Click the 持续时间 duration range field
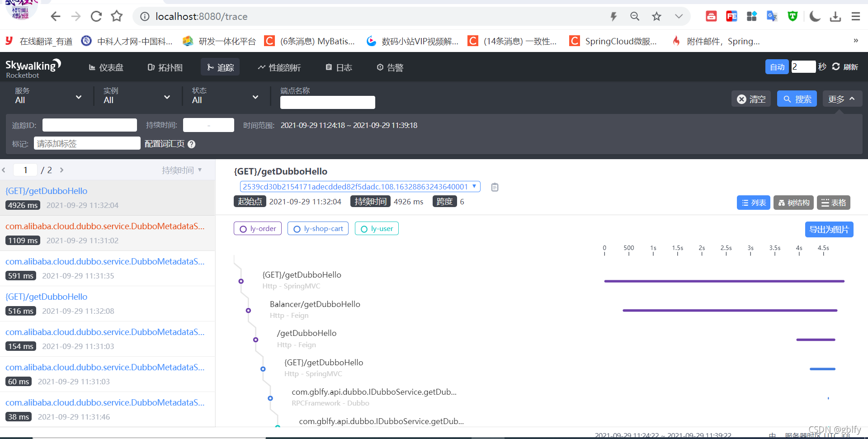 (x=208, y=125)
